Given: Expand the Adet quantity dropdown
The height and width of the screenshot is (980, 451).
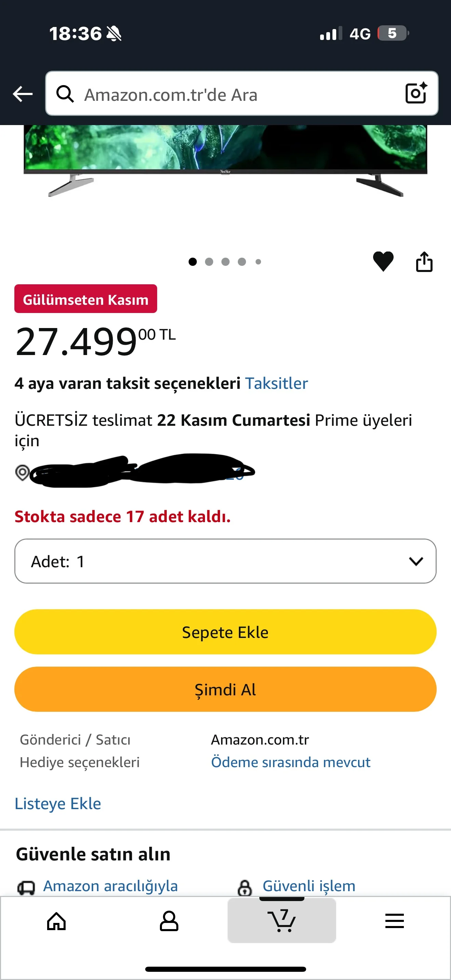Looking at the screenshot, I should coord(225,561).
